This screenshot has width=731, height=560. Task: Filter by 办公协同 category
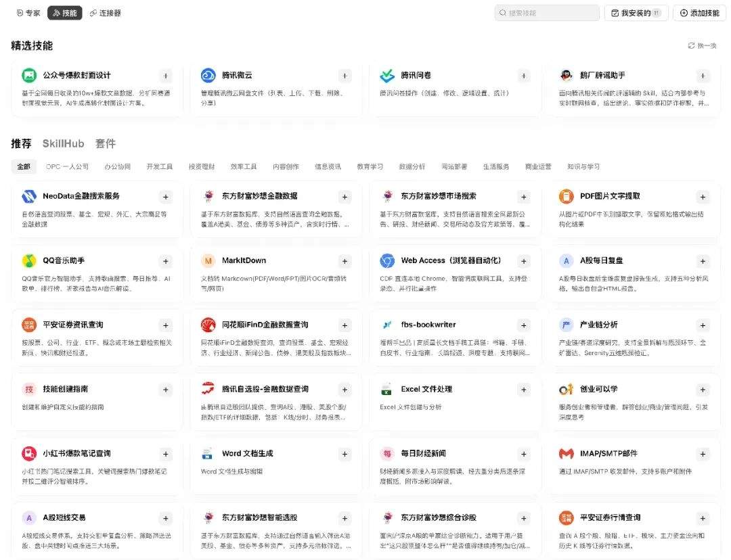pyautogui.click(x=118, y=166)
